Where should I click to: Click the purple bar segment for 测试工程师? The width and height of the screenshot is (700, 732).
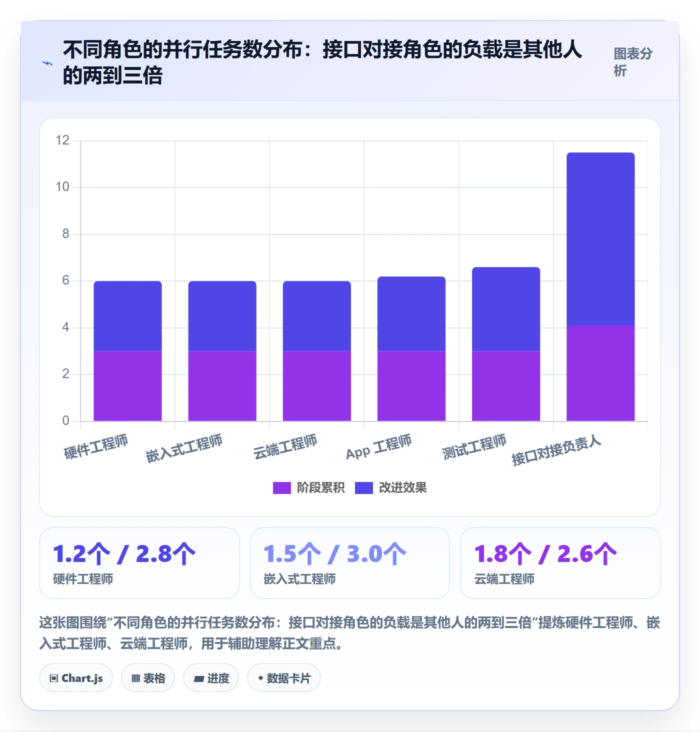[x=506, y=386]
